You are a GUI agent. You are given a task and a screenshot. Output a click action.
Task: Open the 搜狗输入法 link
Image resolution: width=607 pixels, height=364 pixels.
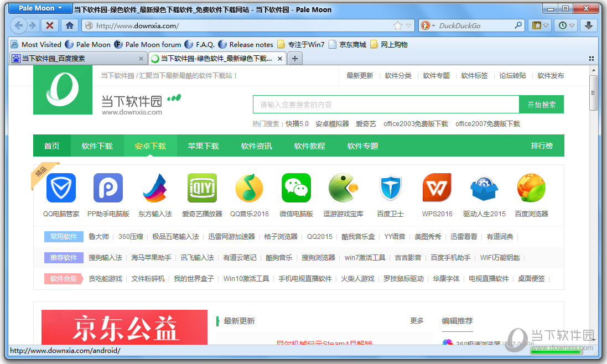105,258
